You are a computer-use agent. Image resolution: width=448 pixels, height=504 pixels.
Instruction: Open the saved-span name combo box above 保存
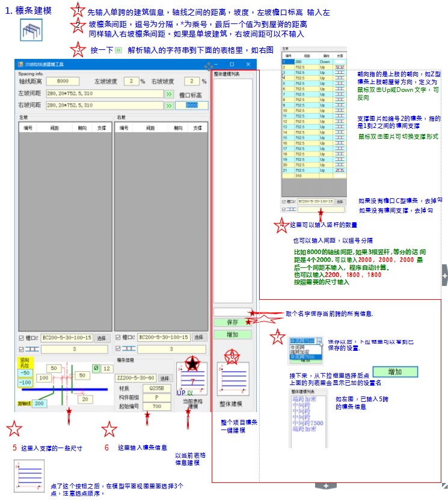point(233,312)
